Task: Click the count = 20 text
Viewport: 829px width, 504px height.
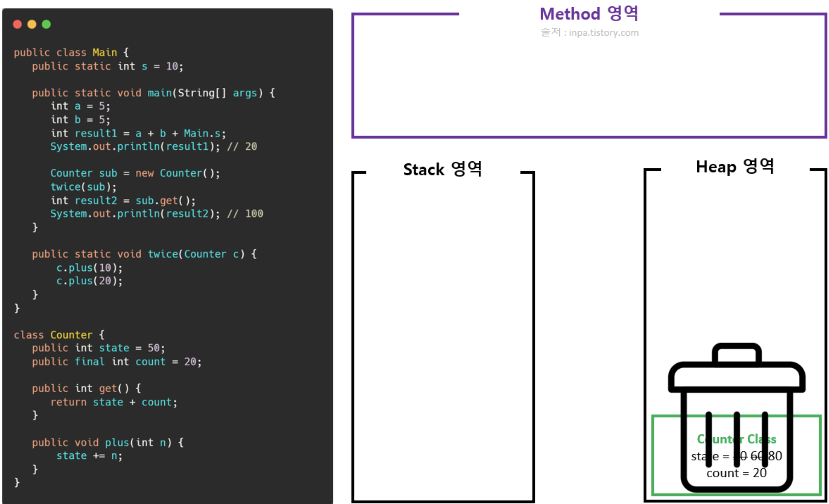Action: tap(736, 473)
